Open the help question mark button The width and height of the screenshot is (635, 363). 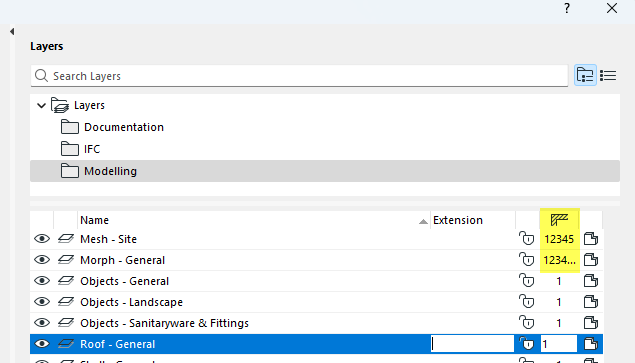pyautogui.click(x=567, y=8)
